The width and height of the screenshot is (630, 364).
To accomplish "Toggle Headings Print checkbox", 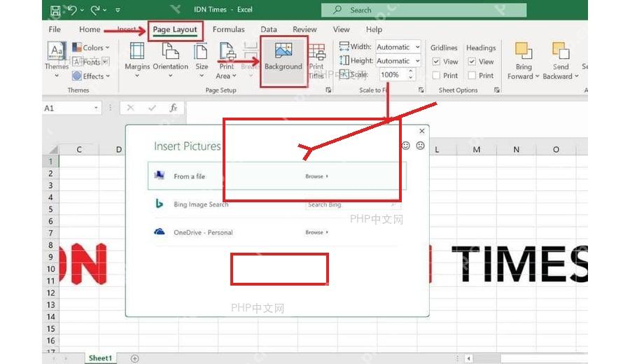I will click(x=472, y=76).
